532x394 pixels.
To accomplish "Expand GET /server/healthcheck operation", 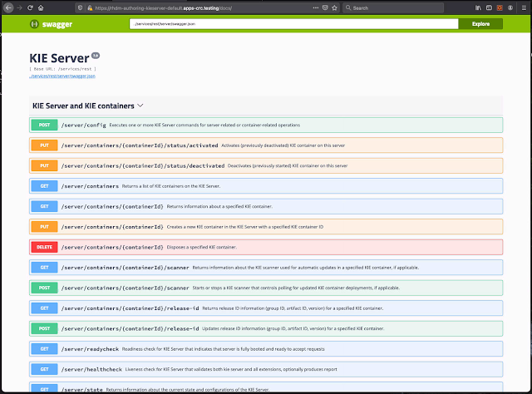I will click(266, 369).
